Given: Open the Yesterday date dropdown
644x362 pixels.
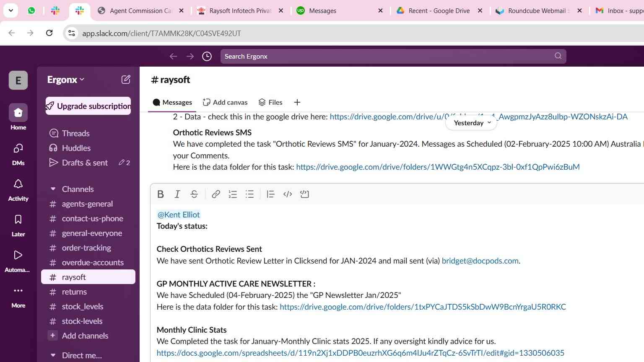Looking at the screenshot, I should point(471,123).
